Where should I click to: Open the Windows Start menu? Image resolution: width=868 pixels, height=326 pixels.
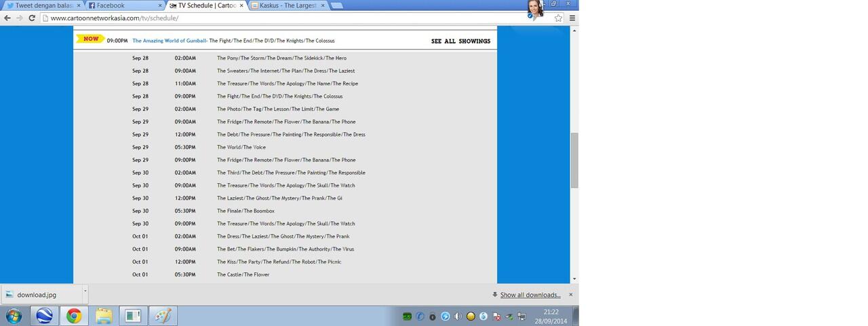(14, 316)
